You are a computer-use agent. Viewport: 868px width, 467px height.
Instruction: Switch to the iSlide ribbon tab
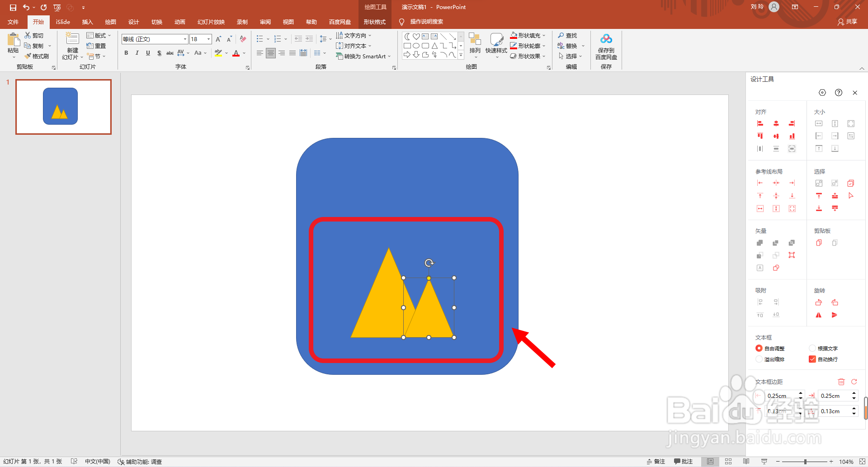tap(63, 22)
